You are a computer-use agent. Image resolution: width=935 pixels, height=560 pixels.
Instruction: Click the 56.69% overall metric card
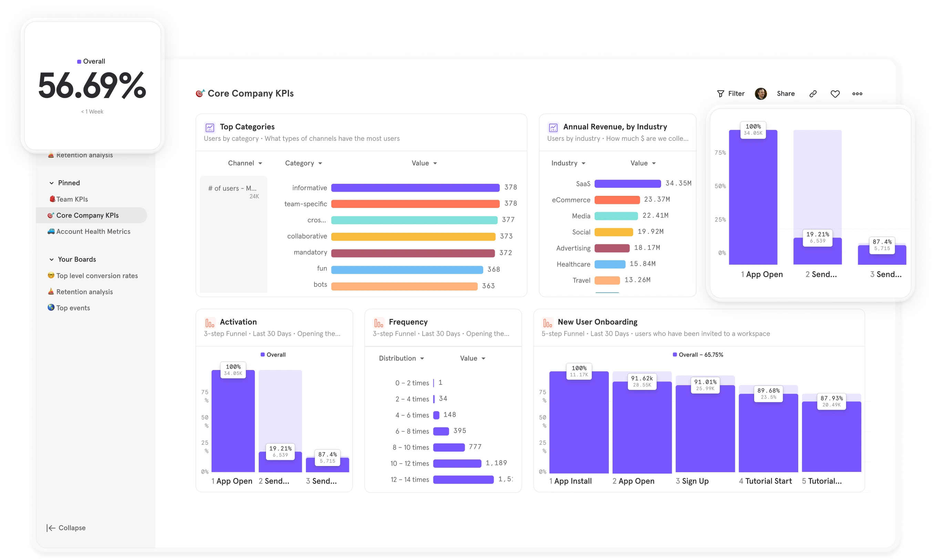tap(91, 87)
